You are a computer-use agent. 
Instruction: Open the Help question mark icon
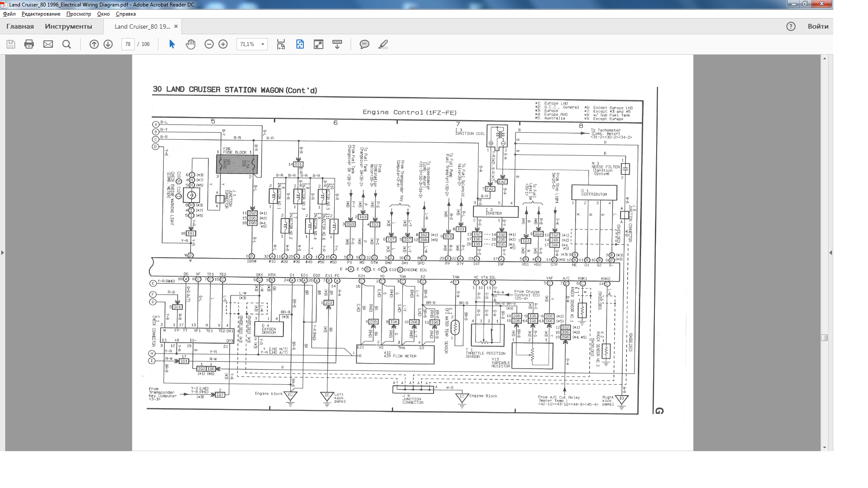(791, 26)
